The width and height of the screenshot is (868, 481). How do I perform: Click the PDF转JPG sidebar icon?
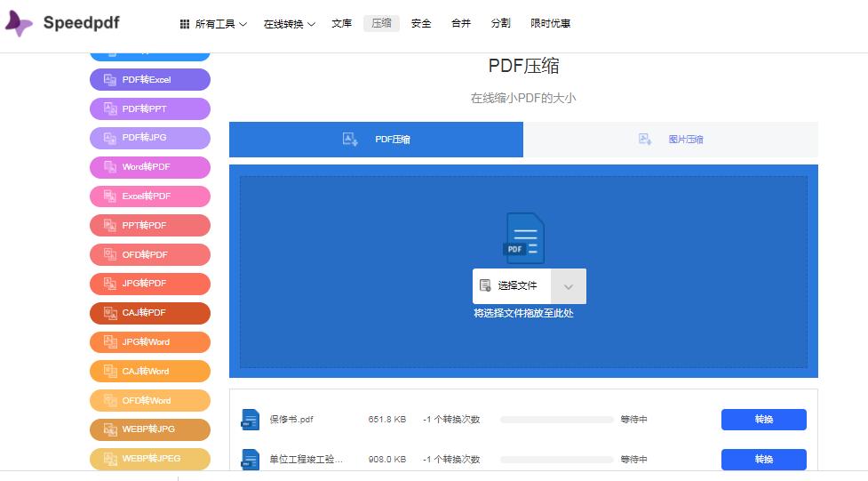tap(110, 138)
